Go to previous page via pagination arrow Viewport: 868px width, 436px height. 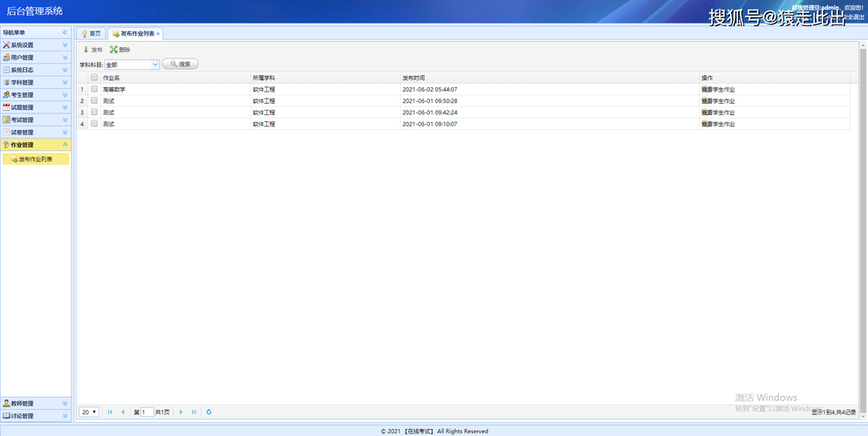pos(122,412)
